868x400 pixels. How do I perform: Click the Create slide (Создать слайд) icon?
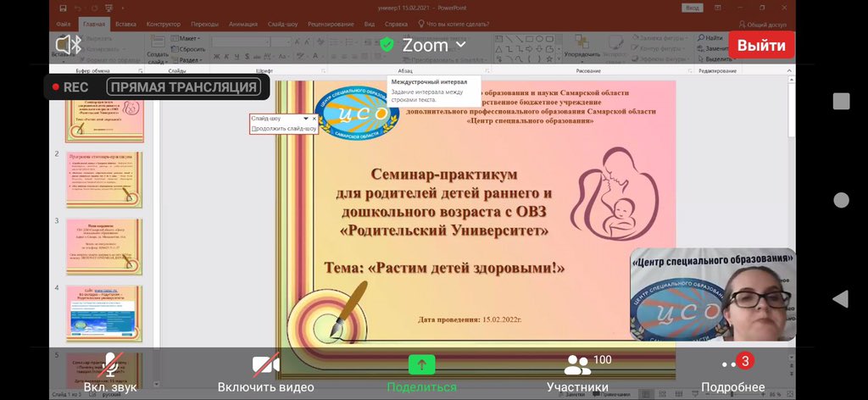[158, 42]
